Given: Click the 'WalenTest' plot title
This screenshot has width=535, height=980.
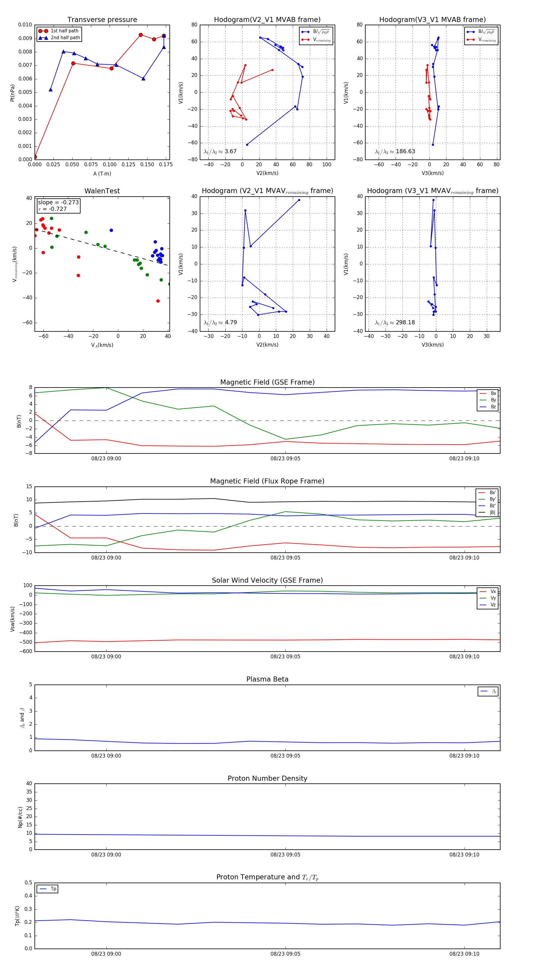Looking at the screenshot, I should 102,191.
